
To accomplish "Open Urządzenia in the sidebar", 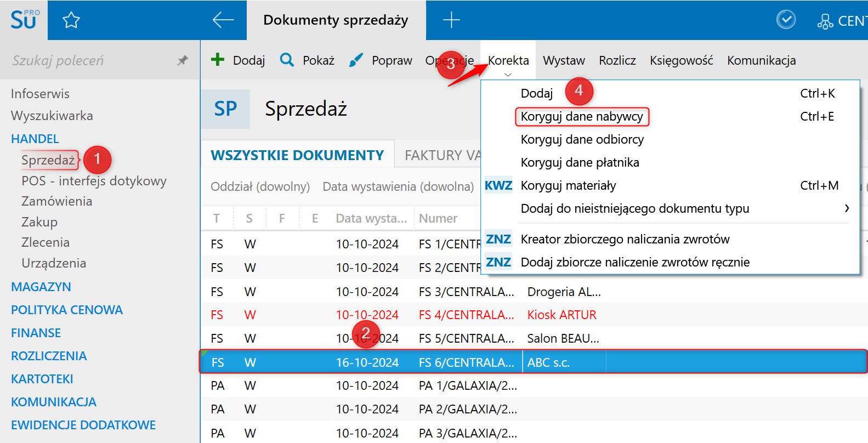I will click(x=54, y=263).
